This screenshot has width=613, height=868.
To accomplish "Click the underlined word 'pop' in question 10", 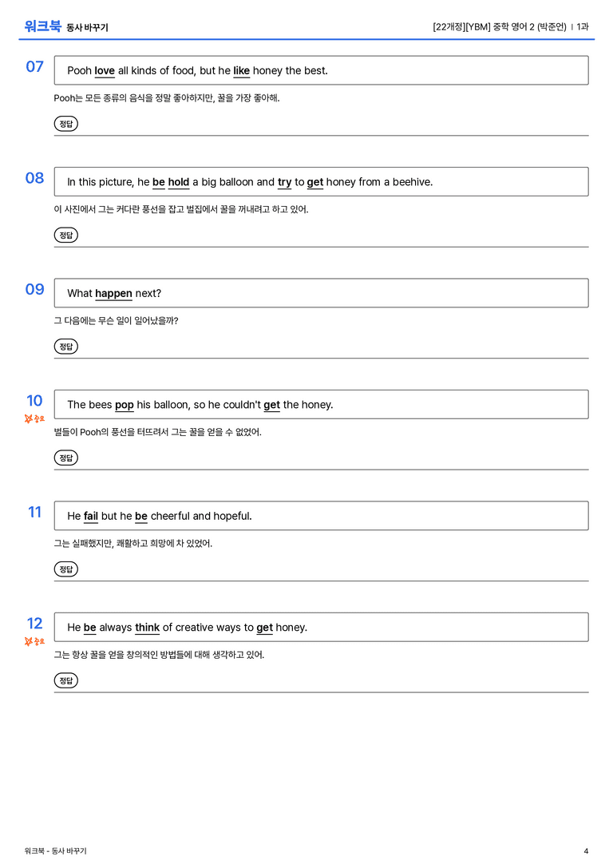I will (125, 405).
